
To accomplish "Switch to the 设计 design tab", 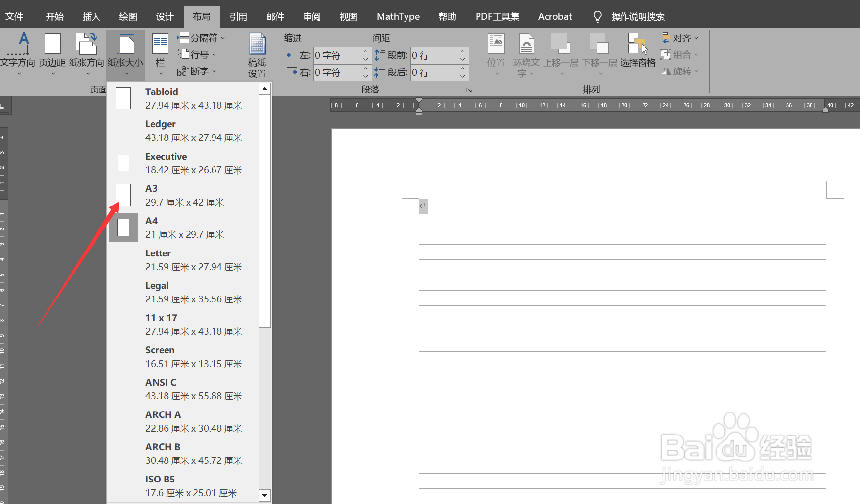I will coord(165,17).
